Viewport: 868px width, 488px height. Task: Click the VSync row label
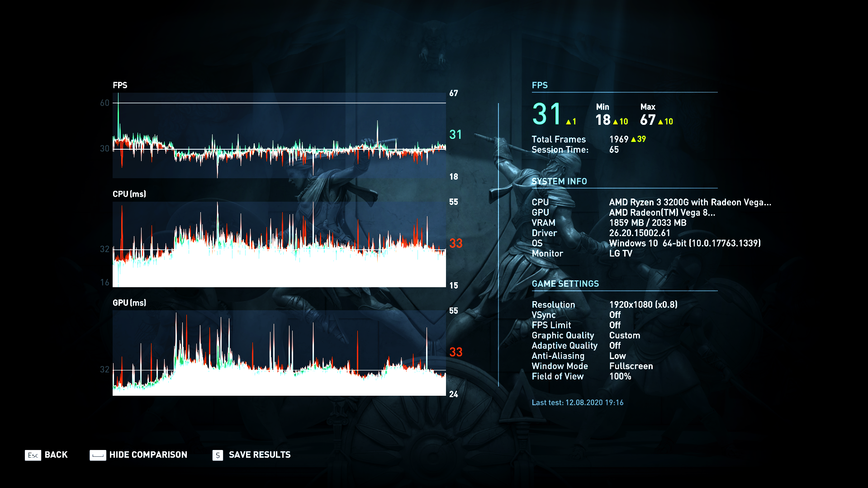coord(544,315)
